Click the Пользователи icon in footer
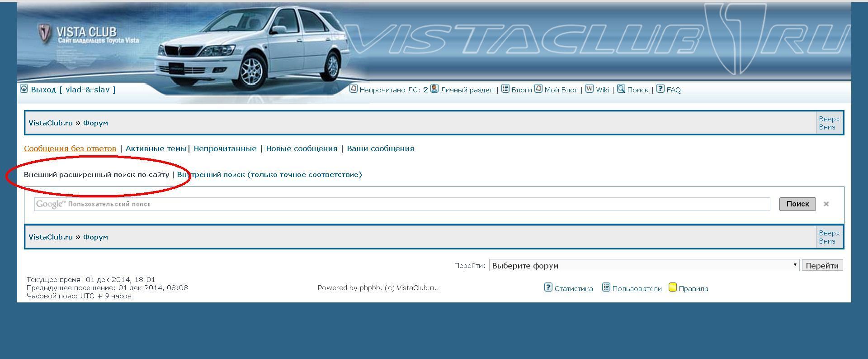Viewport: 868px width, 359px height. tap(606, 287)
